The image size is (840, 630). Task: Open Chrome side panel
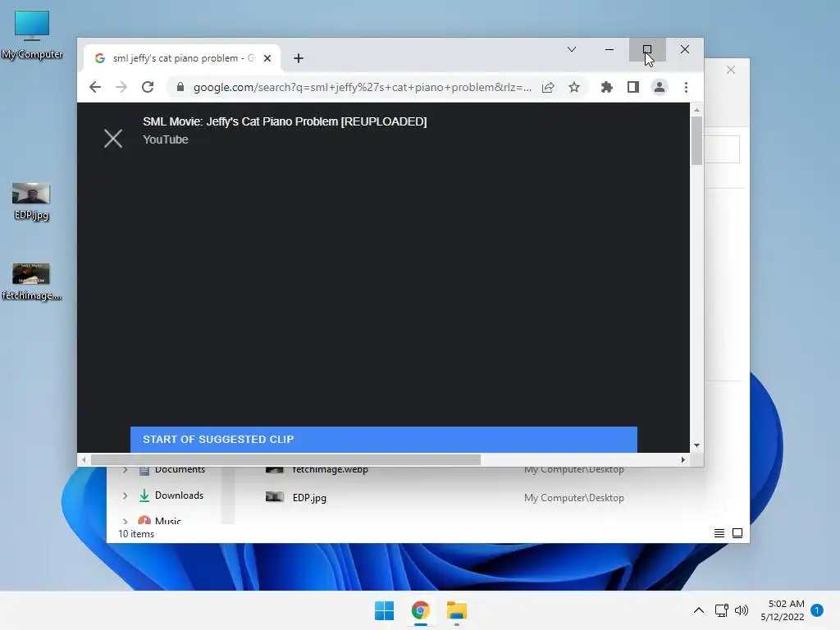click(x=633, y=87)
